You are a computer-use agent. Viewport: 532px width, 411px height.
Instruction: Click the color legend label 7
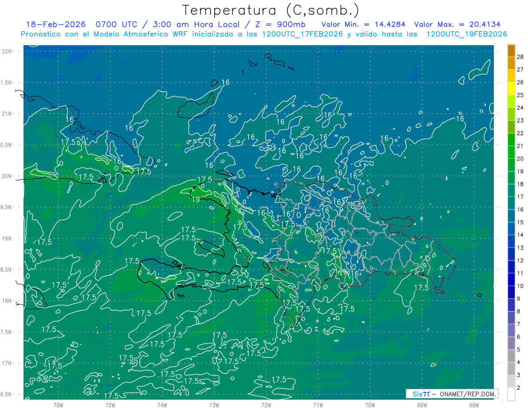(x=519, y=324)
